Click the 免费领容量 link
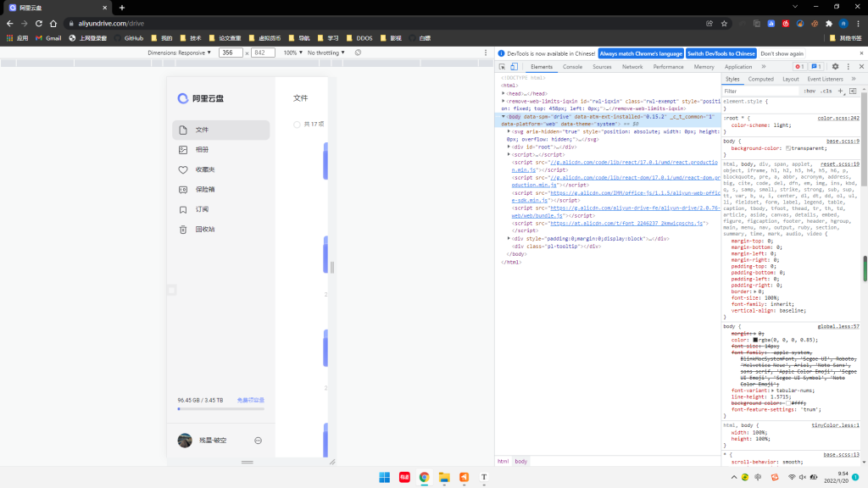 coord(251,400)
